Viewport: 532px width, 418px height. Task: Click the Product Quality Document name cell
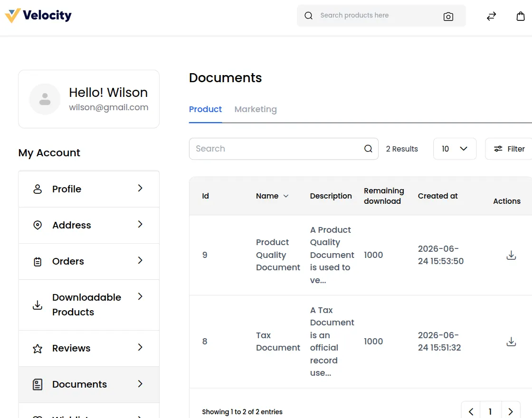click(278, 255)
